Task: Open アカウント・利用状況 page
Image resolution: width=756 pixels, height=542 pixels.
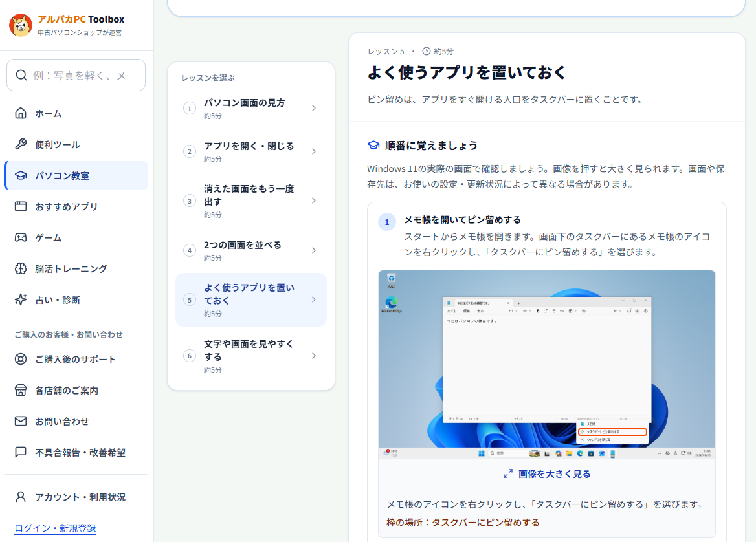Action: point(76,497)
